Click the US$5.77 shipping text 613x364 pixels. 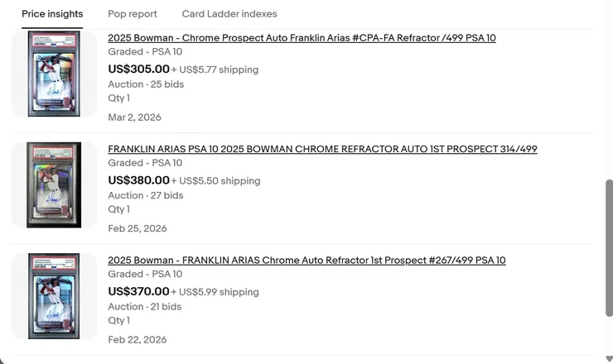pyautogui.click(x=216, y=70)
